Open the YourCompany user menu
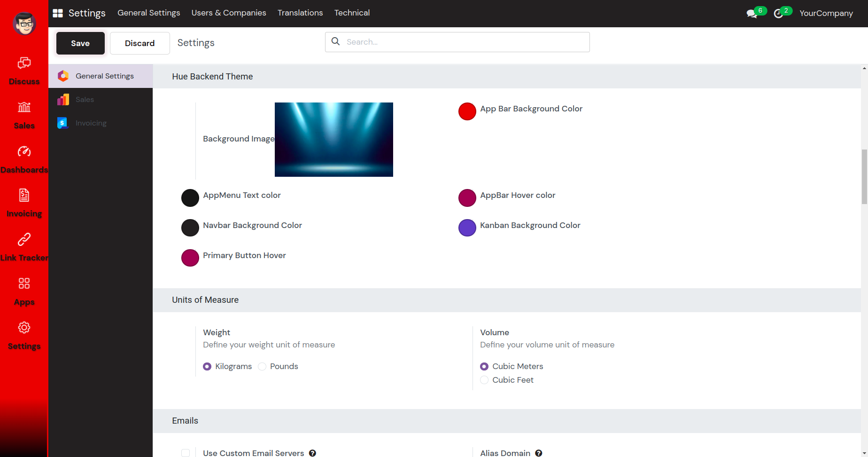Viewport: 868px width, 457px height. (x=826, y=13)
